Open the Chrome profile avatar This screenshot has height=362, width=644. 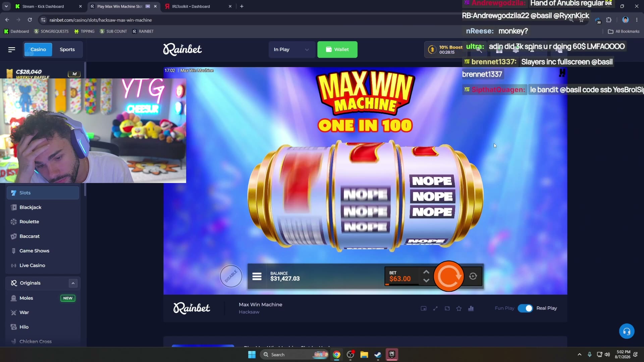[x=625, y=20]
